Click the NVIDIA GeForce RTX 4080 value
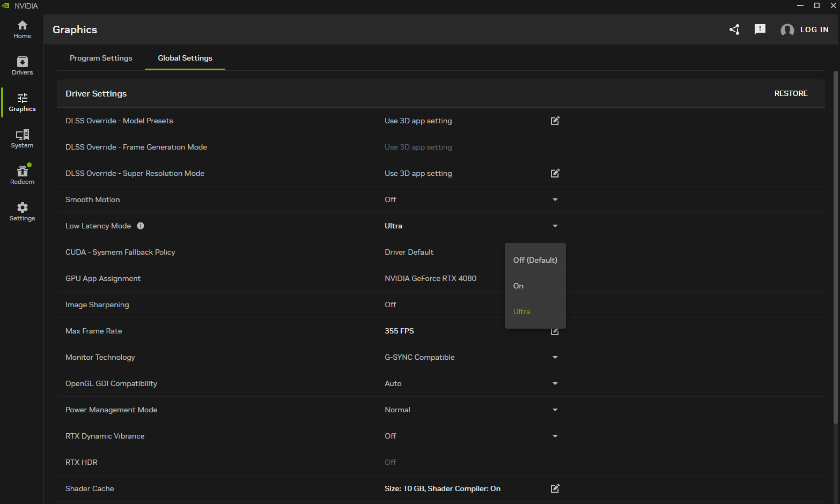840x504 pixels. pos(430,278)
